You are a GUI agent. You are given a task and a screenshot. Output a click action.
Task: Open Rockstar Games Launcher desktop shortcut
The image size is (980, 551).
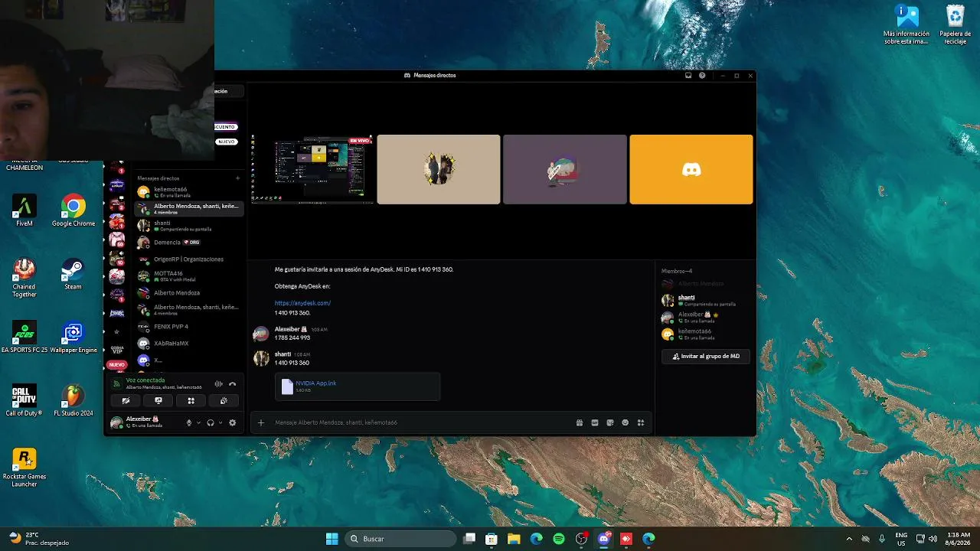click(24, 468)
